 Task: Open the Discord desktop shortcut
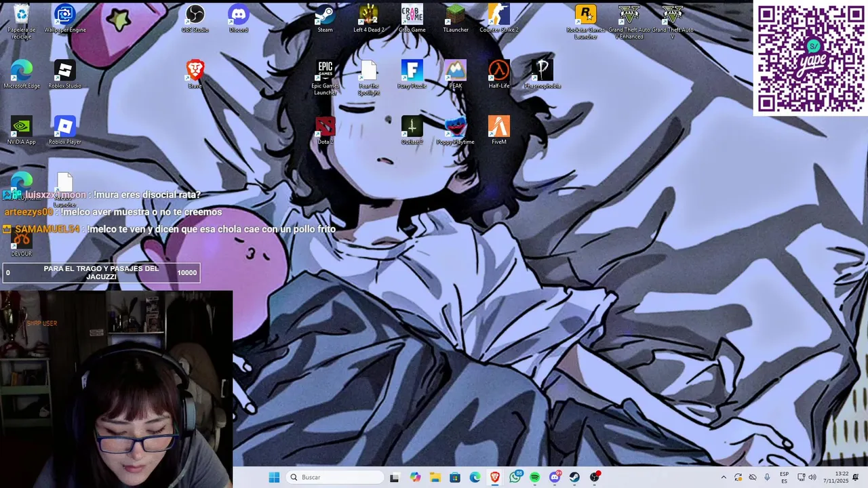[x=239, y=18]
